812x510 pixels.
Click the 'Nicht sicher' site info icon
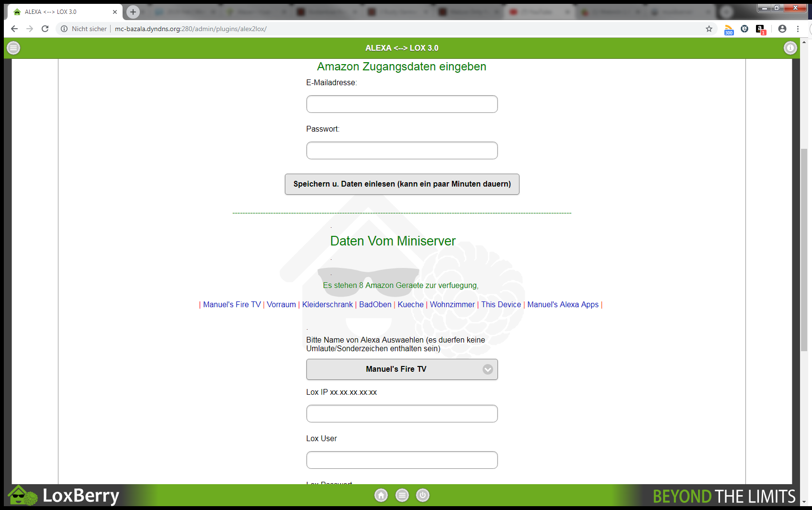(x=64, y=29)
